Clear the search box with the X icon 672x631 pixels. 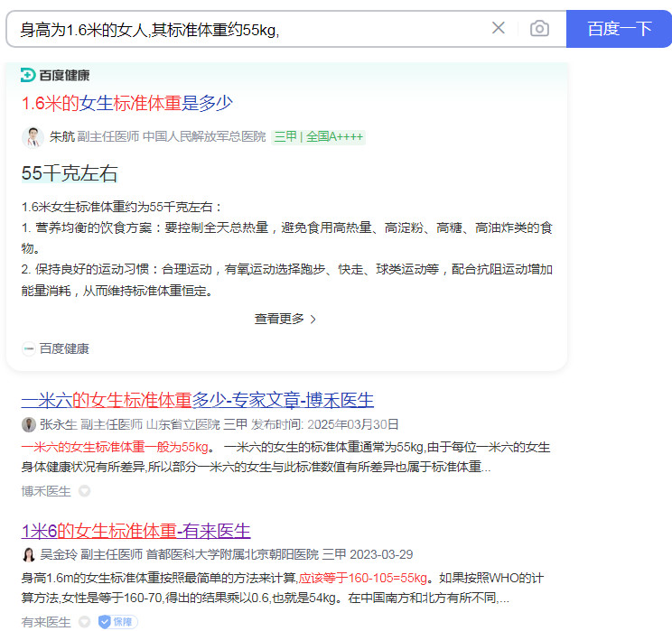(x=498, y=28)
